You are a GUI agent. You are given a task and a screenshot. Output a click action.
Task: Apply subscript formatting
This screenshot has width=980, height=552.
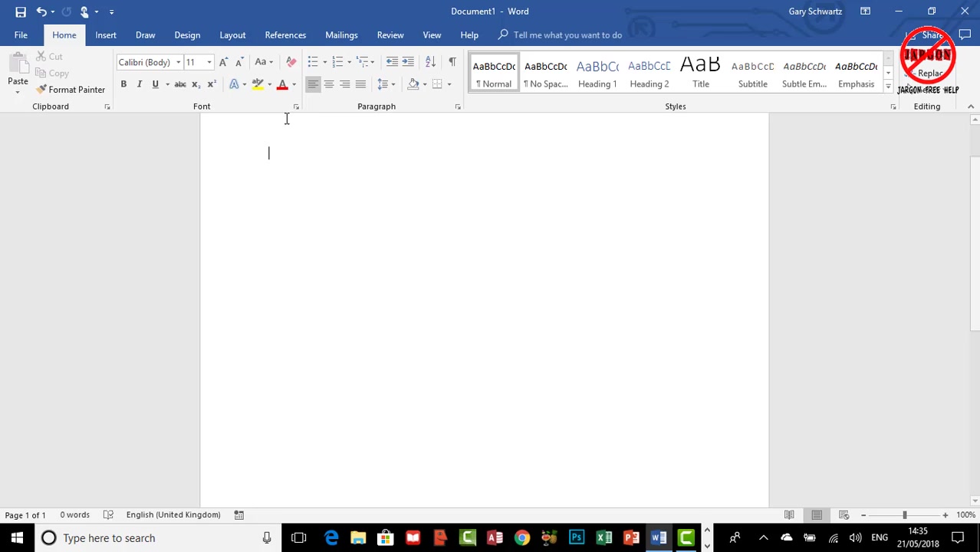click(x=195, y=84)
